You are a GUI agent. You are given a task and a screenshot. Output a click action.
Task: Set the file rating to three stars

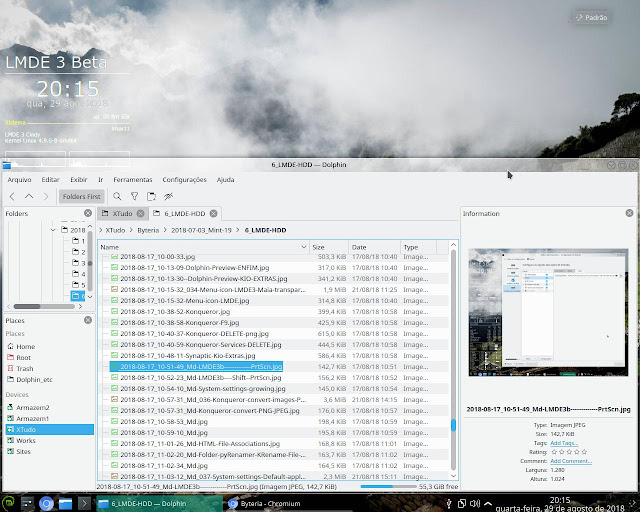(x=569, y=452)
